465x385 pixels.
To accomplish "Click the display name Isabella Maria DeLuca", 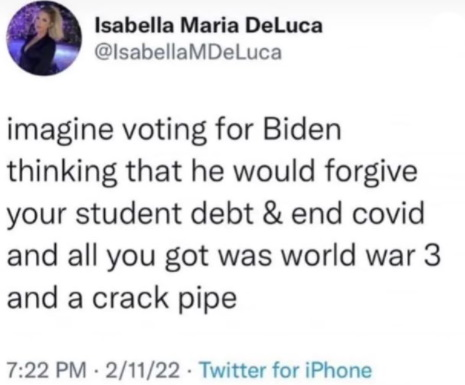I will [x=209, y=26].
